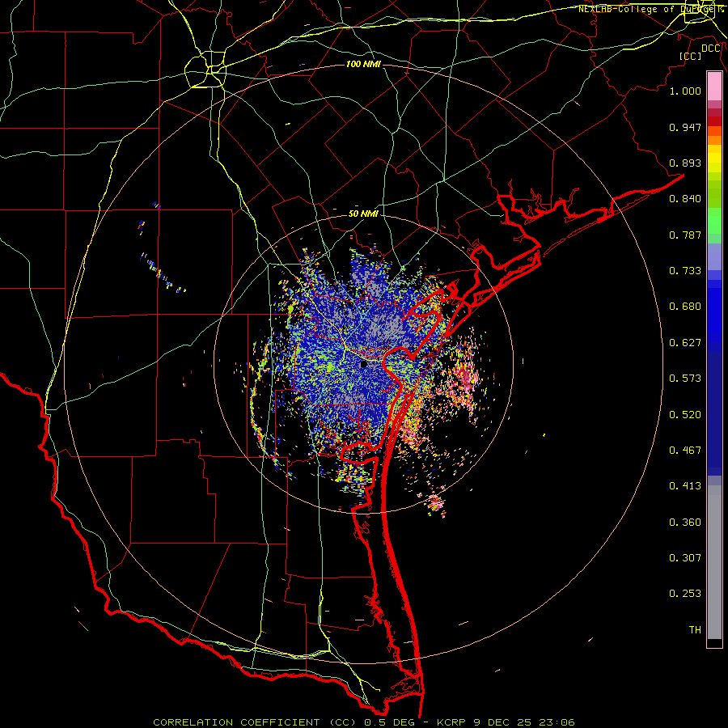Click the [CC] units label
The image size is (728, 728).
pos(690,56)
